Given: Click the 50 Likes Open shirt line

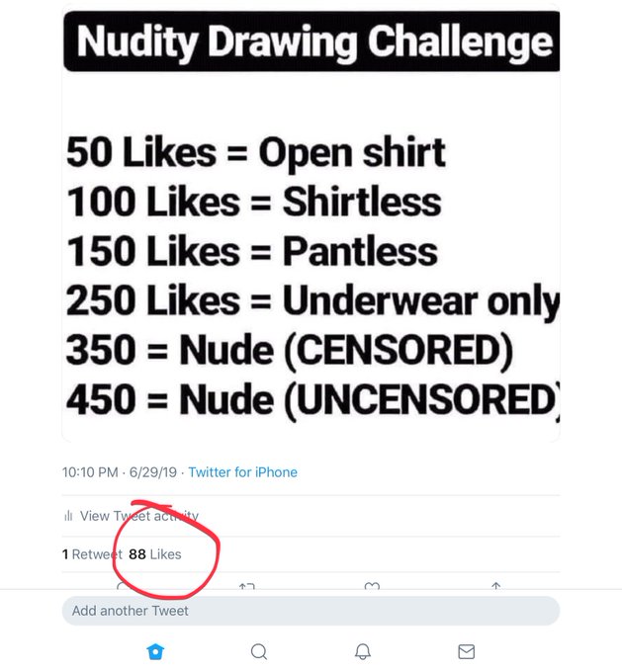Looking at the screenshot, I should tap(256, 152).
